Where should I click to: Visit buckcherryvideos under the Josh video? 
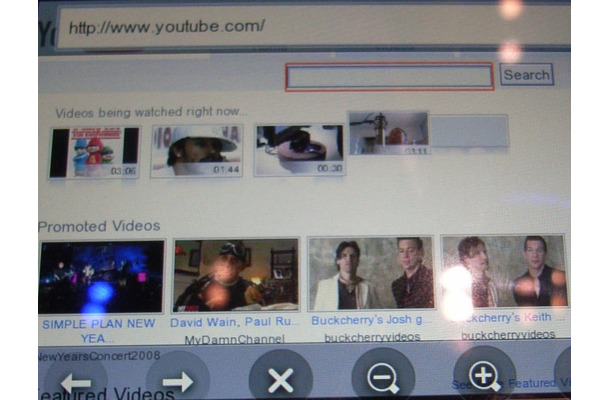pyautogui.click(x=372, y=337)
